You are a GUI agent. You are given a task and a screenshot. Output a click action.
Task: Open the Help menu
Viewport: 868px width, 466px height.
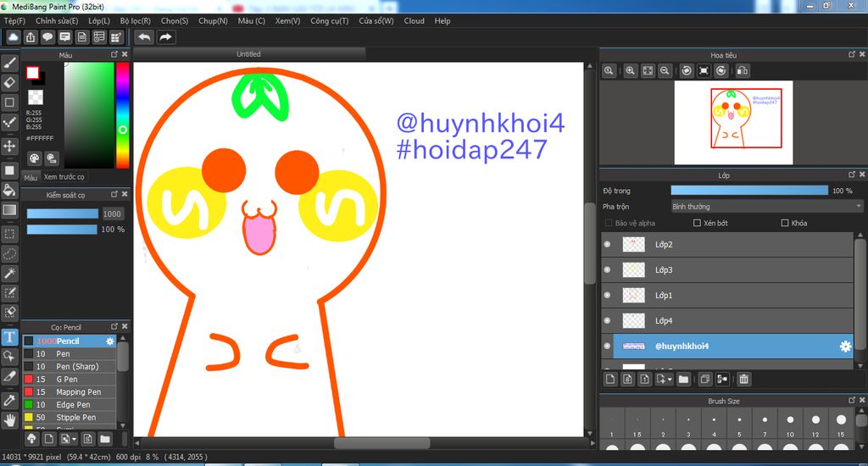[x=442, y=21]
